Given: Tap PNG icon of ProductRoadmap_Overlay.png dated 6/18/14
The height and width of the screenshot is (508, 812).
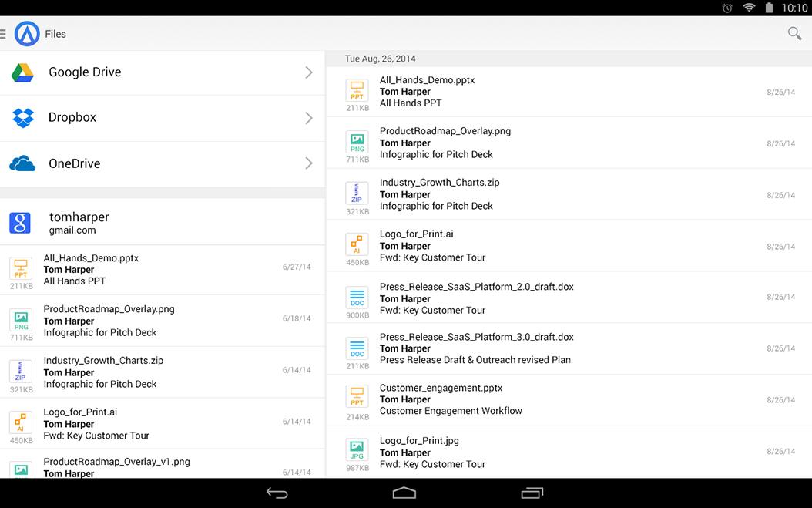Looking at the screenshot, I should pyautogui.click(x=21, y=321).
